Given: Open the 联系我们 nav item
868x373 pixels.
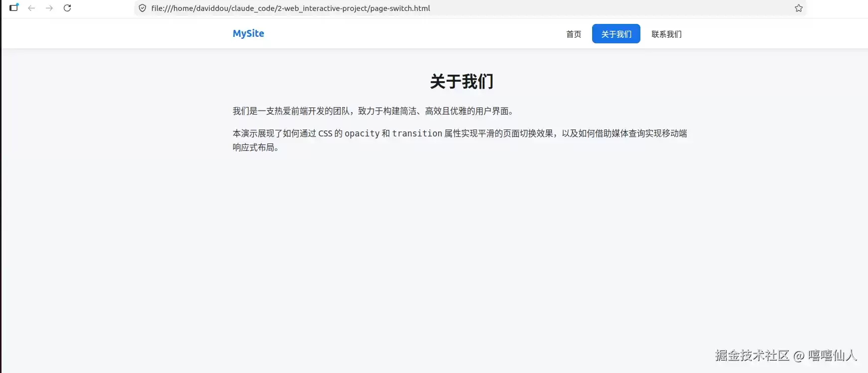Looking at the screenshot, I should point(666,34).
